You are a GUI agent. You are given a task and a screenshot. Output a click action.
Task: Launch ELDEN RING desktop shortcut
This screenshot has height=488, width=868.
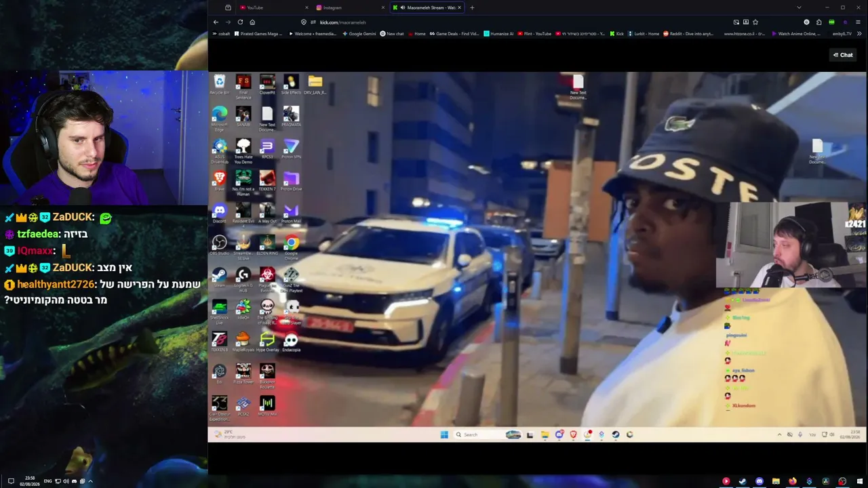click(x=267, y=244)
